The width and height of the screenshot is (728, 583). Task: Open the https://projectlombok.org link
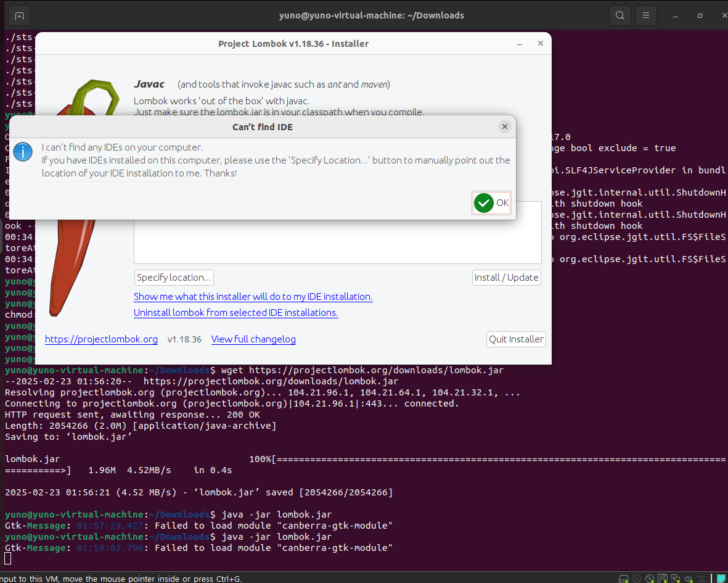(101, 339)
